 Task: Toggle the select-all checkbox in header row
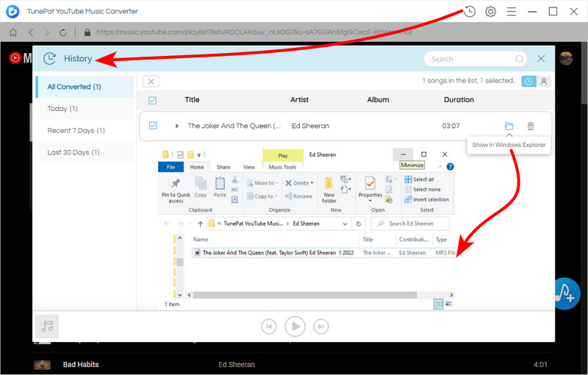tap(153, 101)
